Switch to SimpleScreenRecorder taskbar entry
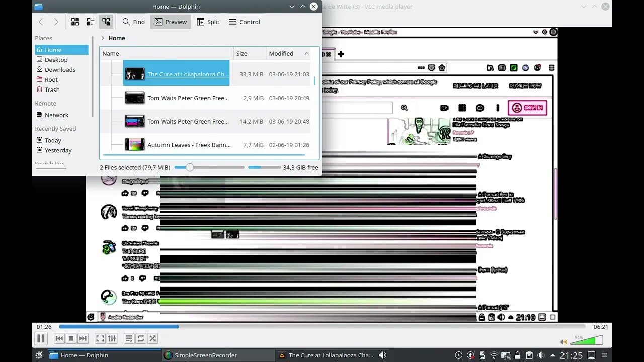644x362 pixels. click(218, 355)
